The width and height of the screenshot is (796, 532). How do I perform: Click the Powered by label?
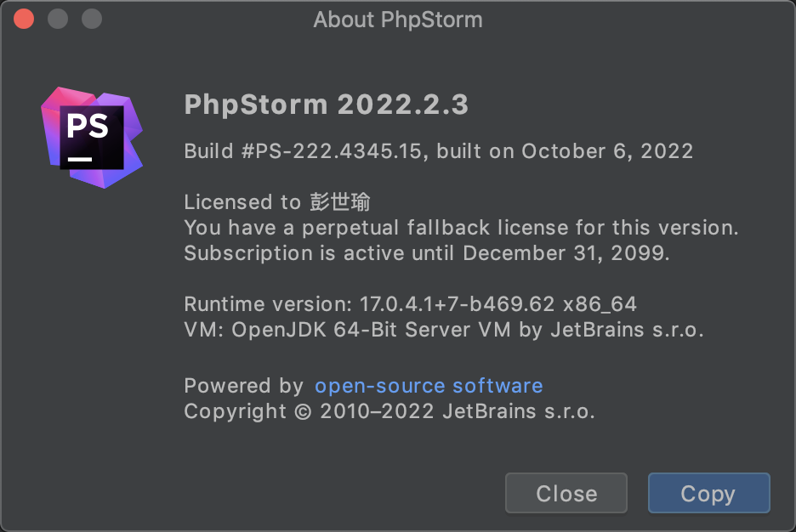(244, 386)
